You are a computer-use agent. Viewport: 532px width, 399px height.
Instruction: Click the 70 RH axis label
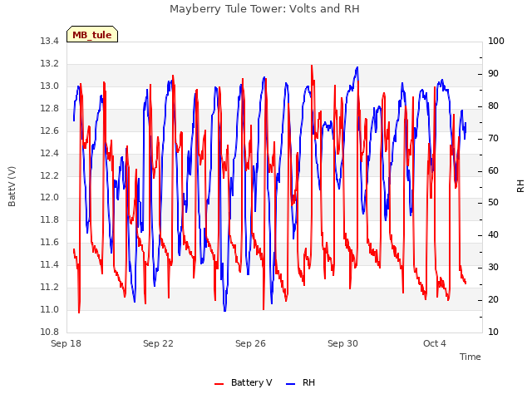[493, 139]
